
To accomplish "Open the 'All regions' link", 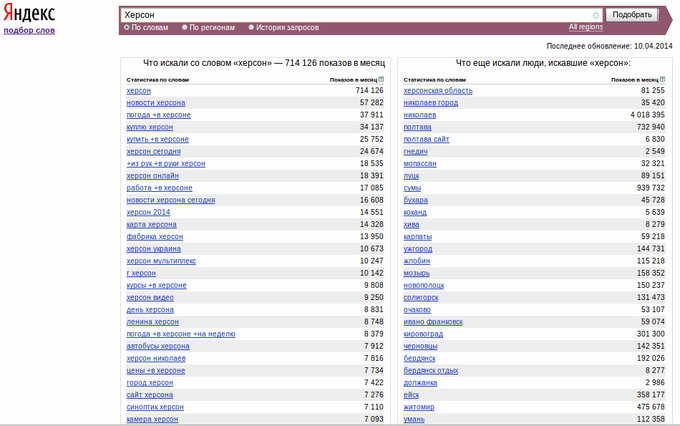I will 585,27.
